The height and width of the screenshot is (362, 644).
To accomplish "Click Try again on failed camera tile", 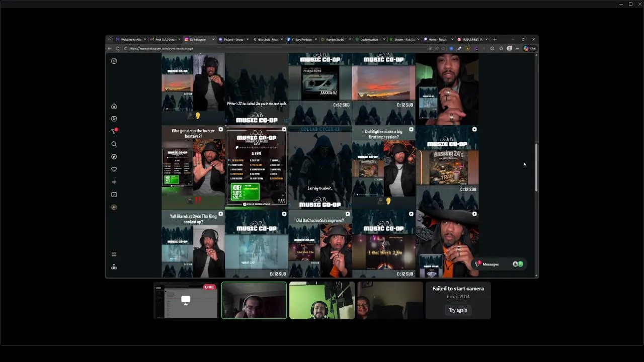I will coord(458,310).
